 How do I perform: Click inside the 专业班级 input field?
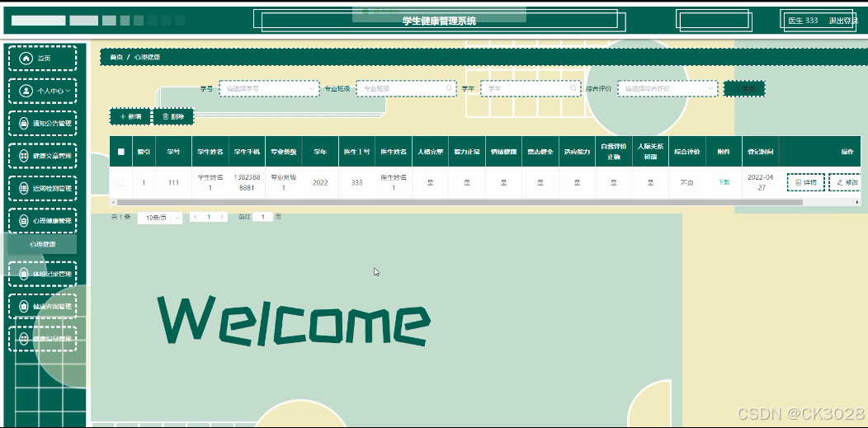coord(406,88)
